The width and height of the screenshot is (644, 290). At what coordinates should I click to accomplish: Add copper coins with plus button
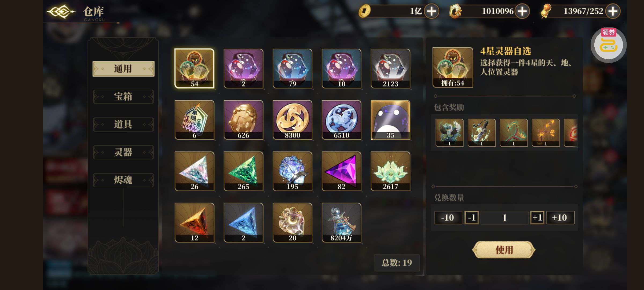point(431,11)
